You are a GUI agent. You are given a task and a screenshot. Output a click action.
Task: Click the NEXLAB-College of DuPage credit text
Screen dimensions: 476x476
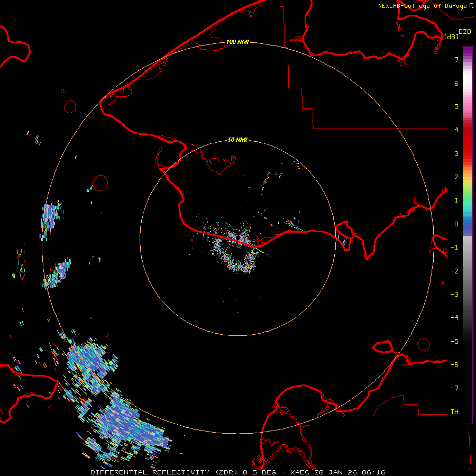[x=422, y=6]
